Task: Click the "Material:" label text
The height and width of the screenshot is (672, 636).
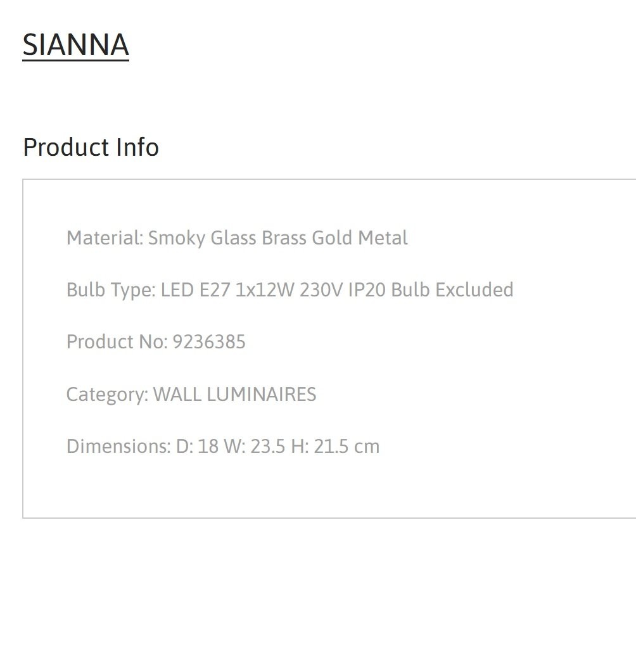Action: [105, 238]
